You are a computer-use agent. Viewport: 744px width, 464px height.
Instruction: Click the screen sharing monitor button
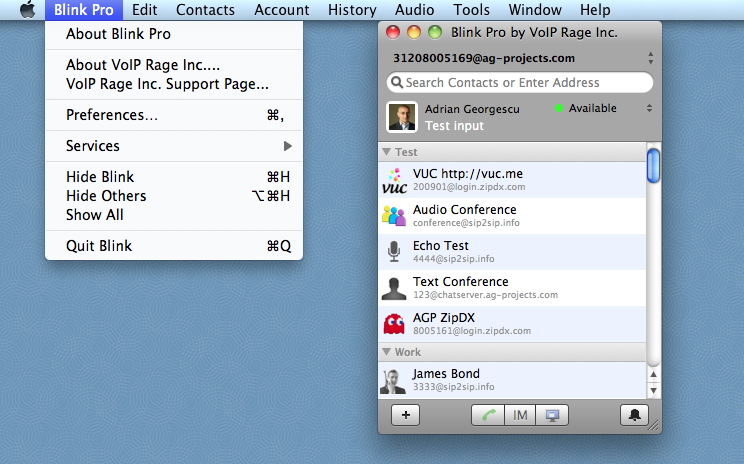[x=552, y=415]
